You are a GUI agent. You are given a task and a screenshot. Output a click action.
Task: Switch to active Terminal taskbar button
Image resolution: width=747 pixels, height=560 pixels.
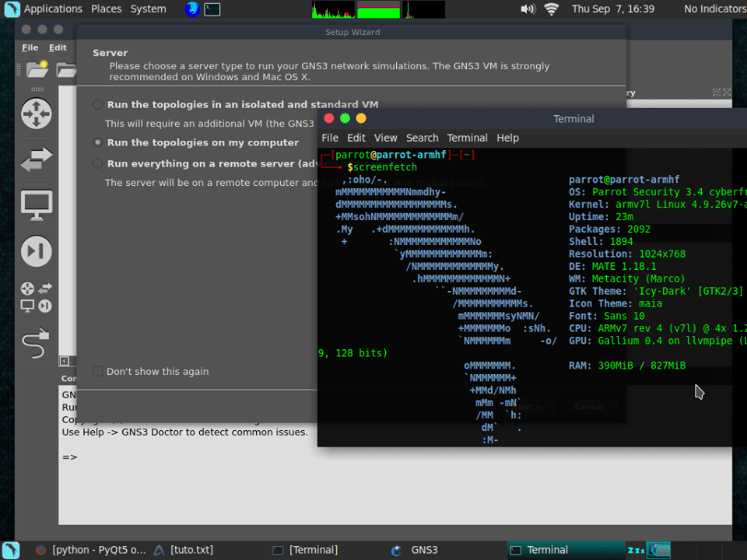click(566, 550)
